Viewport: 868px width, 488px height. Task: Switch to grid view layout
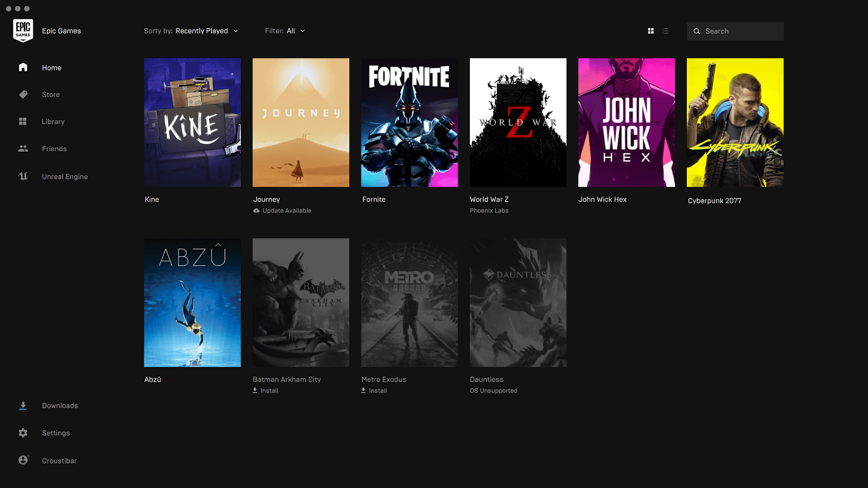(x=650, y=31)
